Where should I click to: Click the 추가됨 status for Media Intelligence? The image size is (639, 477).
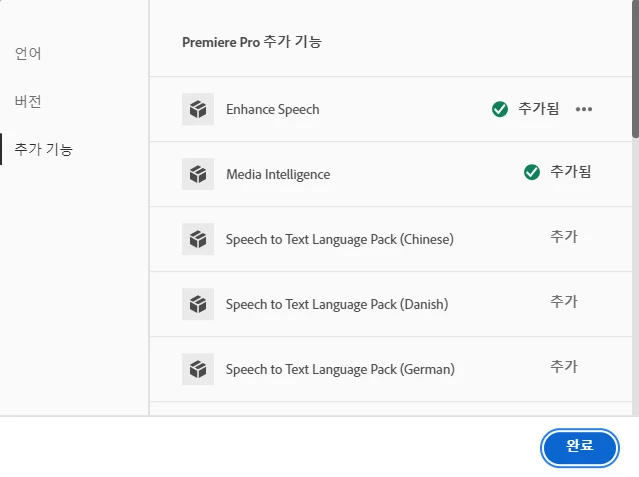(571, 172)
